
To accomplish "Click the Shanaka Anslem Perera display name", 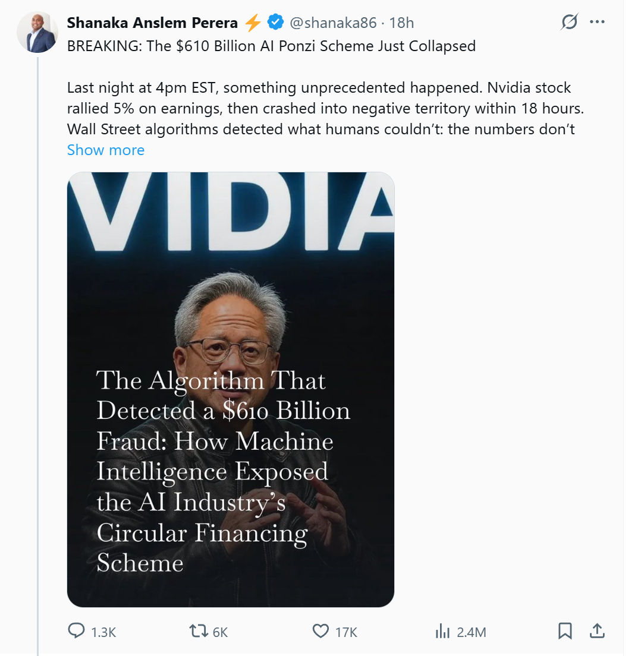I will pyautogui.click(x=152, y=23).
